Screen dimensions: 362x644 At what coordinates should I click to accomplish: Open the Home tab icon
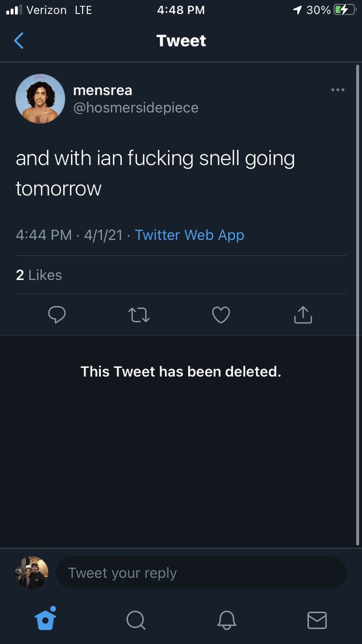pyautogui.click(x=45, y=618)
